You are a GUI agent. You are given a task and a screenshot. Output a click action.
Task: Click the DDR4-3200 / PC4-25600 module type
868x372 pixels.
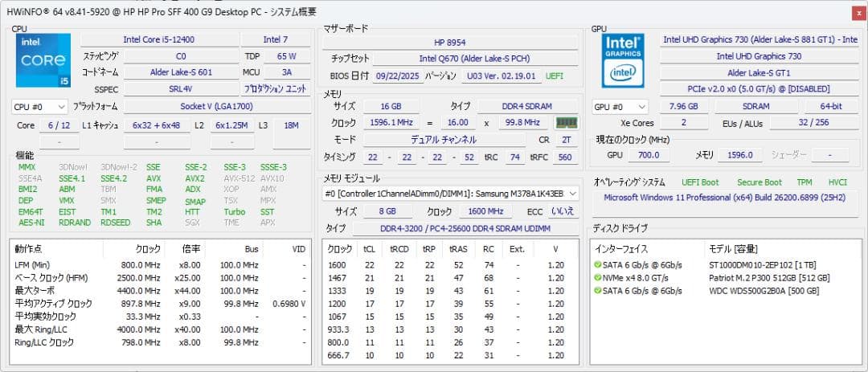coord(465,229)
